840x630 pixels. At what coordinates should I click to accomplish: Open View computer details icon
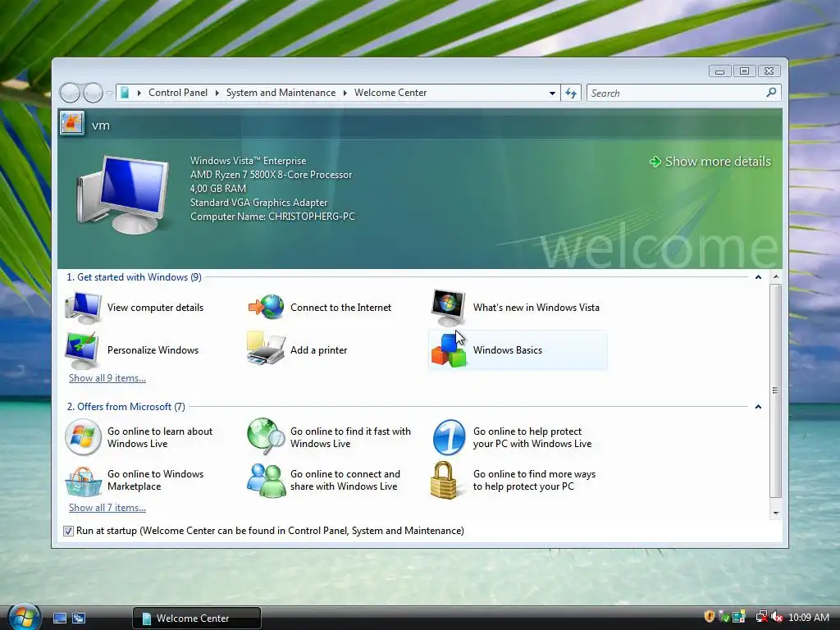[x=83, y=308]
